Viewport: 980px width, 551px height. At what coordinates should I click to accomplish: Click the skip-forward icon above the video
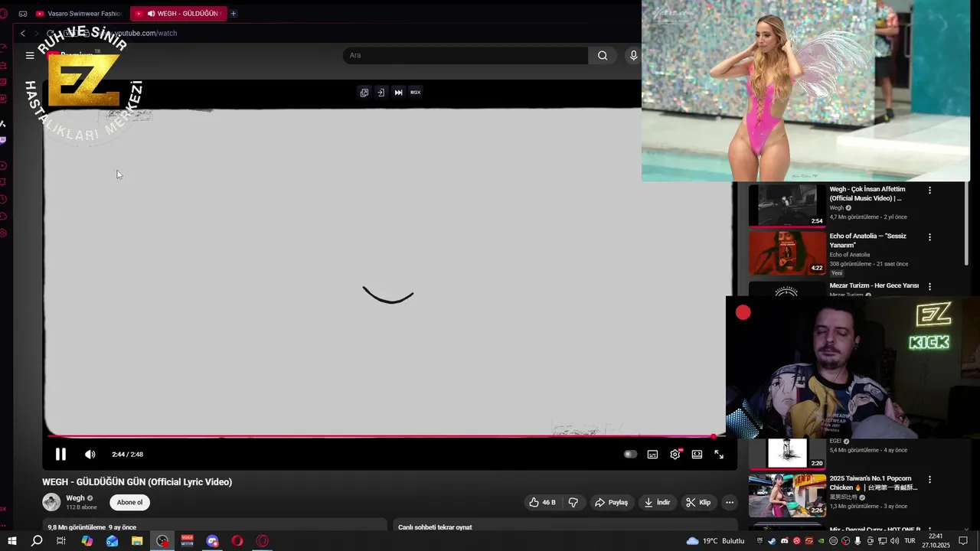click(398, 93)
